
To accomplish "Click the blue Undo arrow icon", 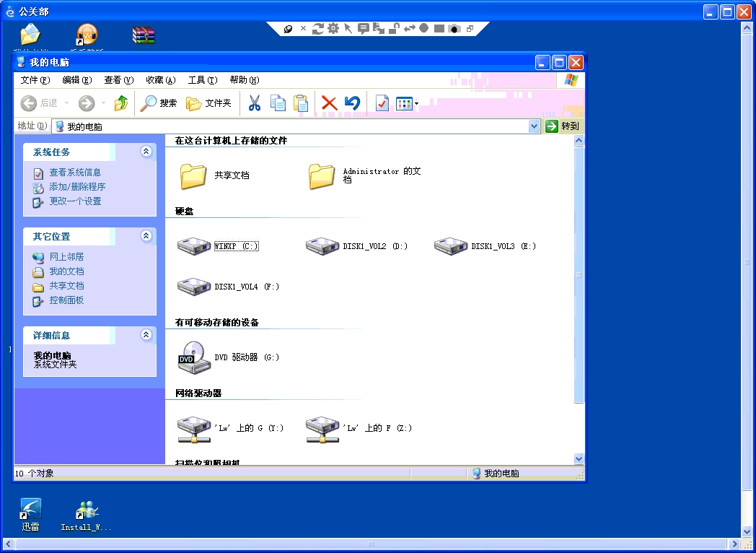I will [x=353, y=103].
